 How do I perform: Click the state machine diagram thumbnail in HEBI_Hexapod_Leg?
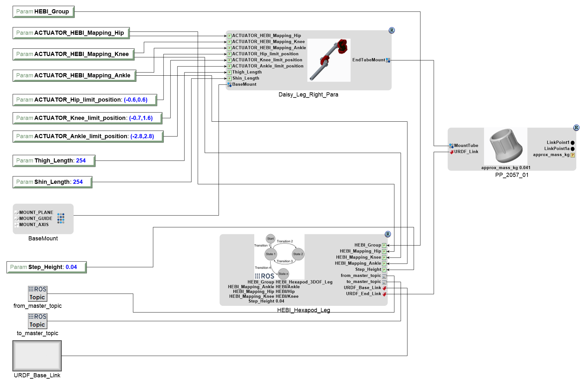tap(279, 257)
